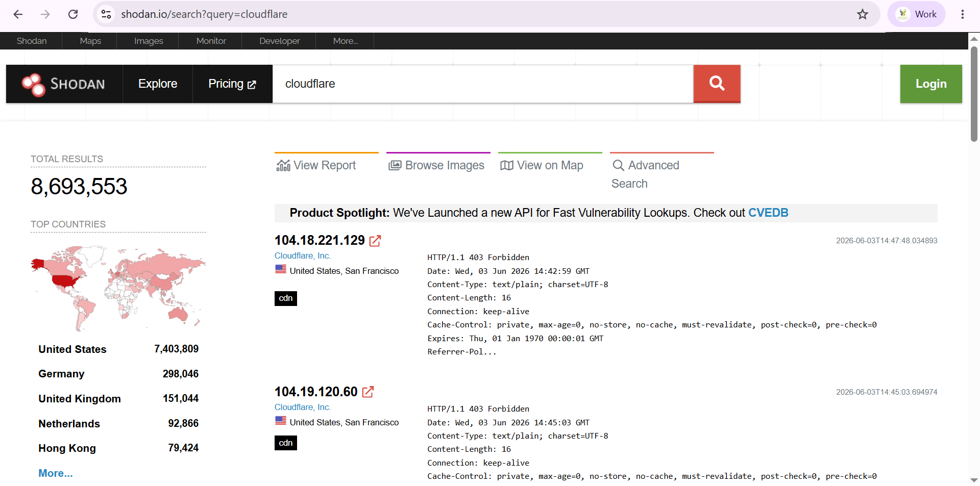Click total results count 8,693,553
The image size is (980, 486).
tap(79, 187)
